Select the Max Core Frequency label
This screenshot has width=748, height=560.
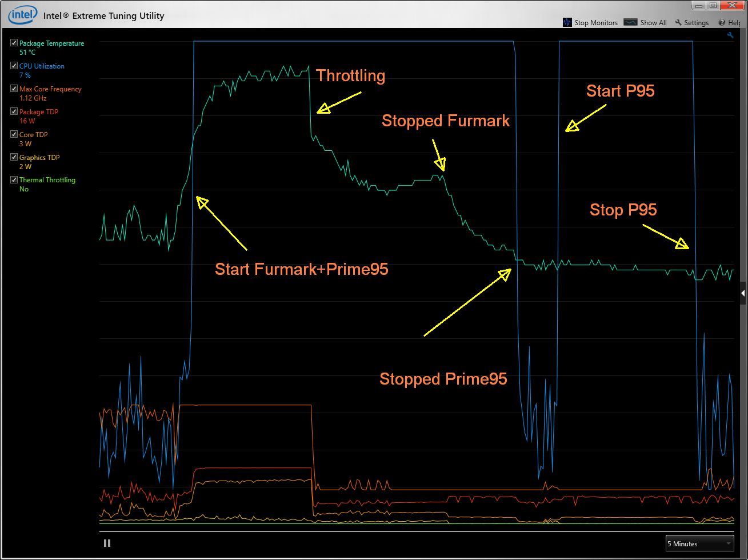coord(50,89)
